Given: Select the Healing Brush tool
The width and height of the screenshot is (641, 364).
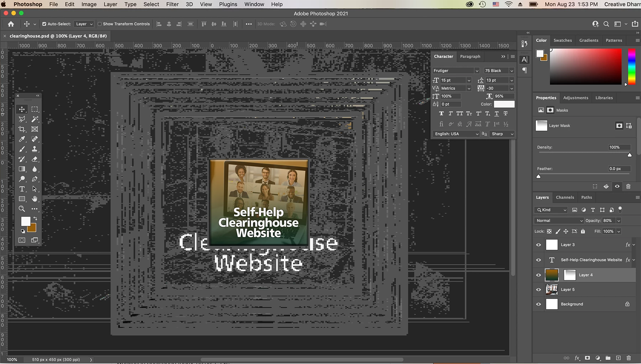Looking at the screenshot, I should [x=35, y=139].
